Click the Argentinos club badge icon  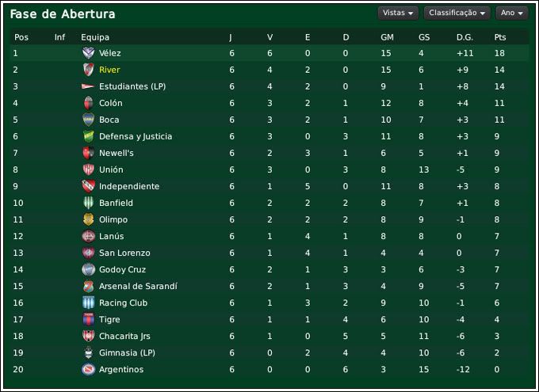pos(88,369)
